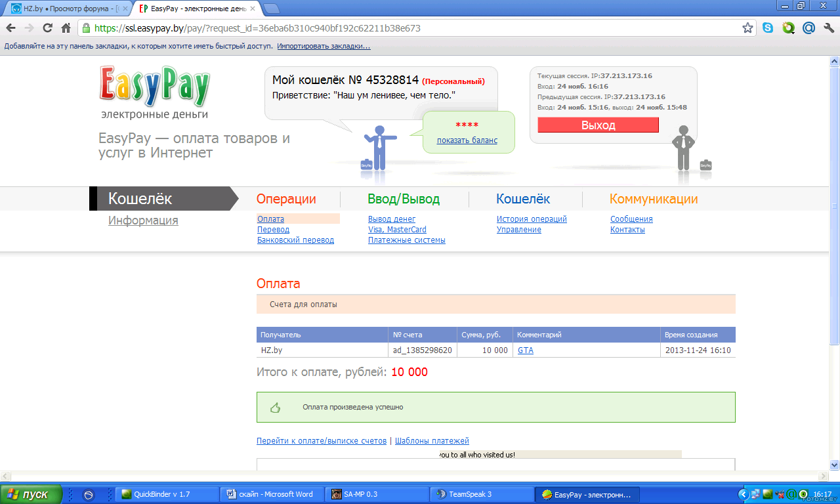The width and height of the screenshot is (840, 504).
Task: Reload the EasyPay page
Action: [47, 28]
